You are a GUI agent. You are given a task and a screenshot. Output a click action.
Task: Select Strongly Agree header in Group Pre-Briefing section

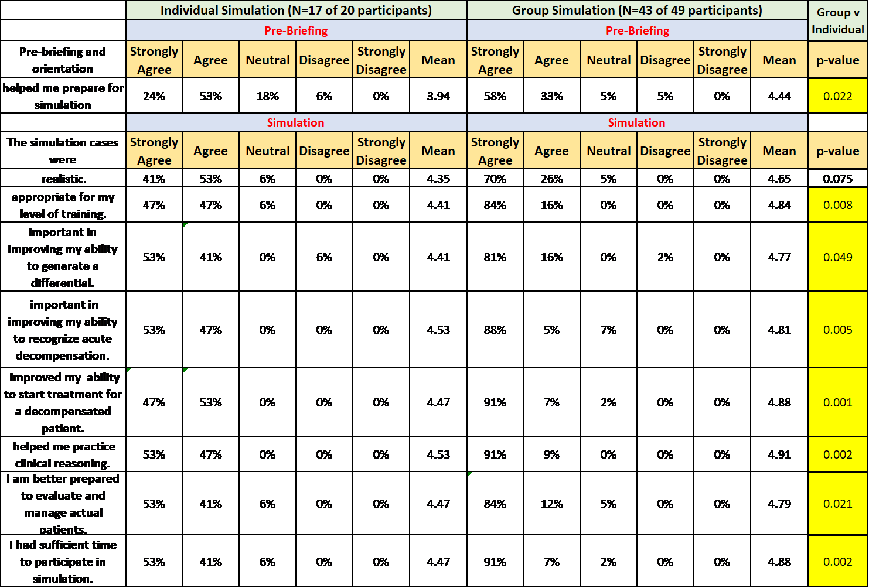click(x=495, y=60)
